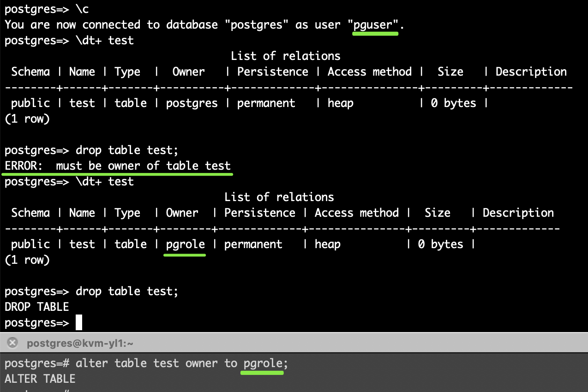Click the "ALTER TABLE" result line

pyautogui.click(x=40, y=379)
